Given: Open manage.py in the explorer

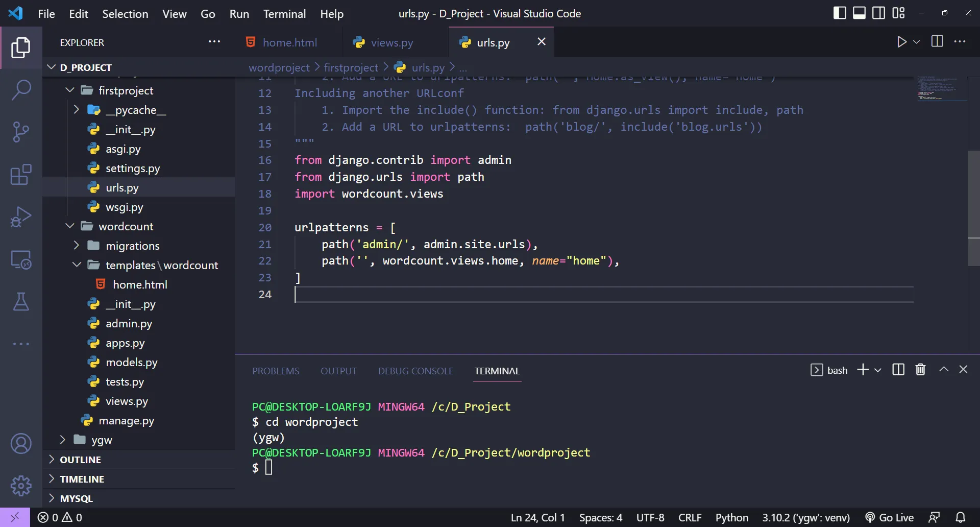Looking at the screenshot, I should [126, 421].
